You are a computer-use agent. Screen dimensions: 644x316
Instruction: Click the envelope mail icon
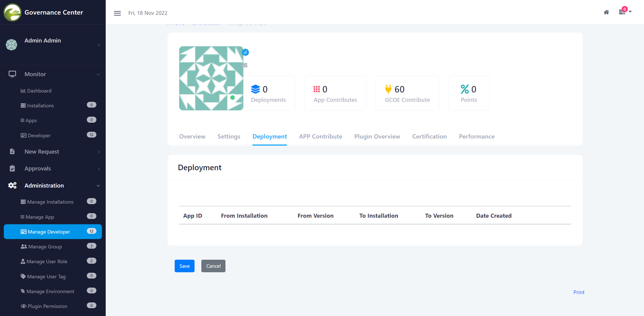245,65
